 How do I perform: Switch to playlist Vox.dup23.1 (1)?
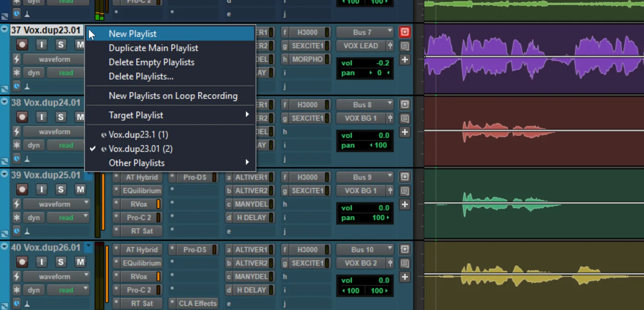pos(171,135)
